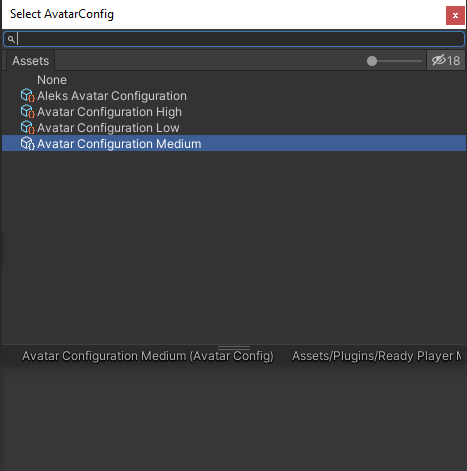Switch to the Assets tab
Viewport: 467px width, 471px height.
point(30,61)
